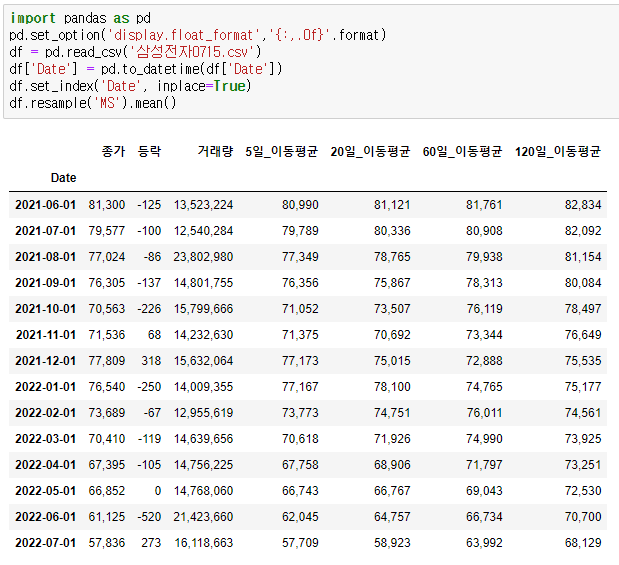This screenshot has height=565, width=619.
Task: Click the 종가 value 81,300
Action: [107, 205]
